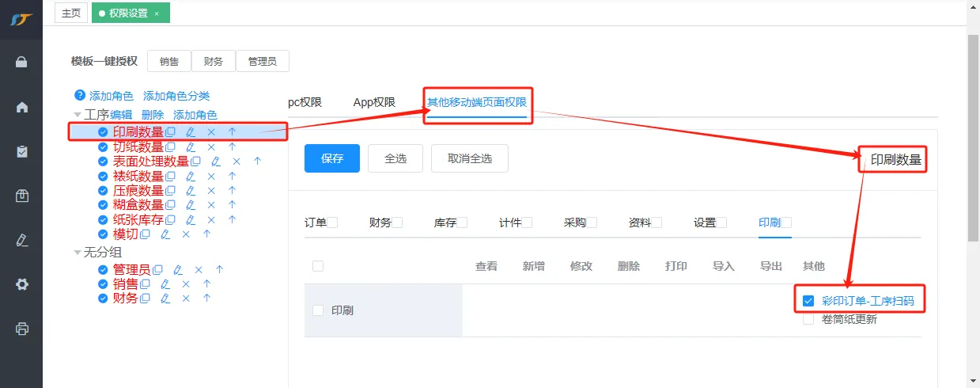
Task: Open the package box icon in sidebar
Action: (22, 196)
